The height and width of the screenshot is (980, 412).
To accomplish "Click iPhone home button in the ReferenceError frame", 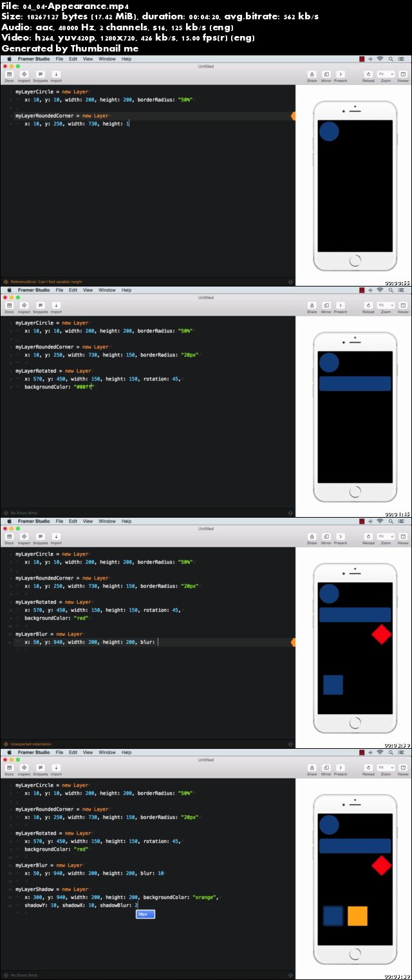I will pos(355,261).
